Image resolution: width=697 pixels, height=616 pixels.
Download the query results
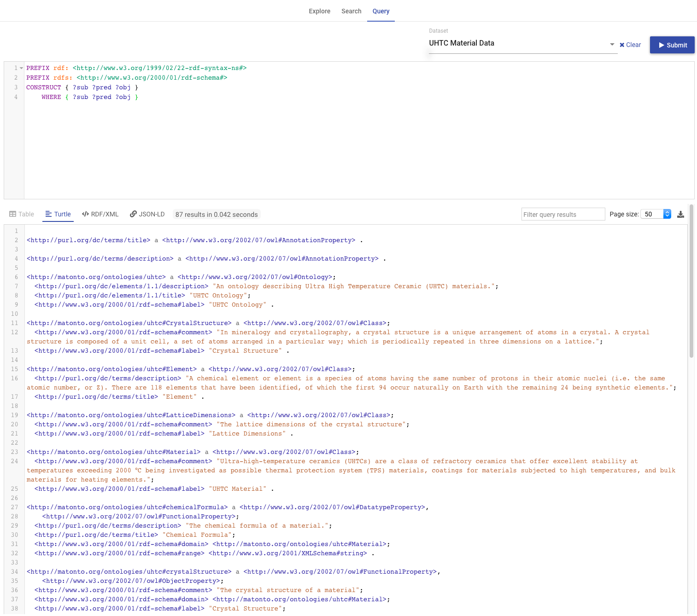680,214
